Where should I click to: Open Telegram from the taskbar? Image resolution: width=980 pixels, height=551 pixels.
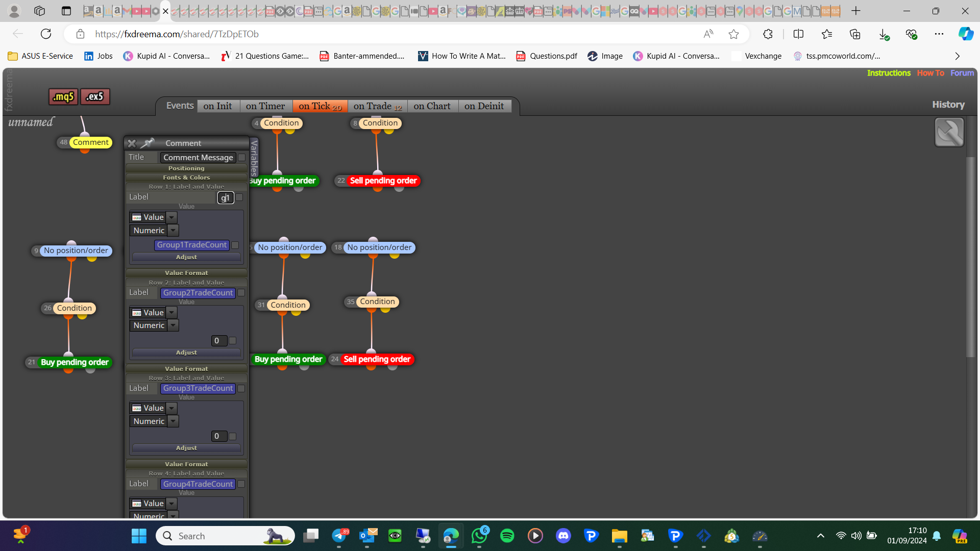coord(339,536)
